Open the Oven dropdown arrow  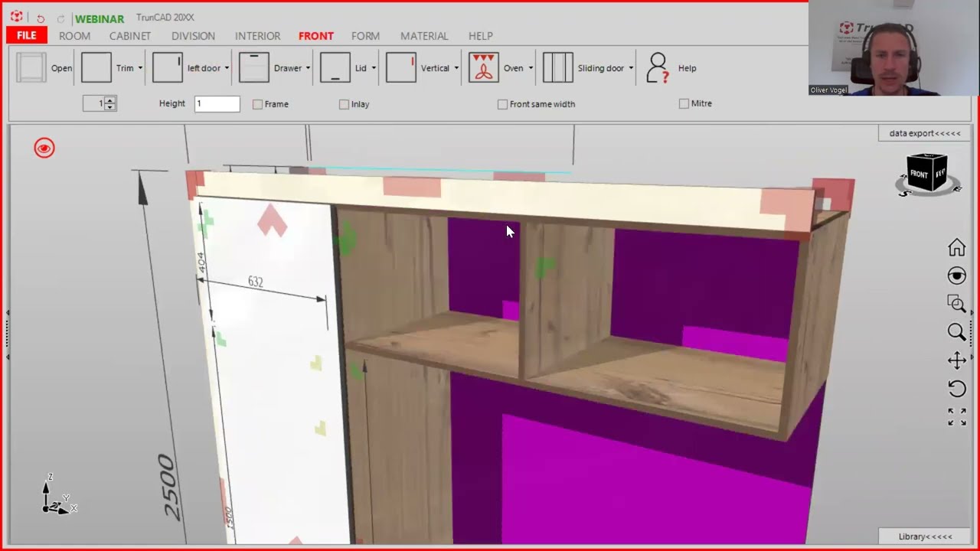531,68
